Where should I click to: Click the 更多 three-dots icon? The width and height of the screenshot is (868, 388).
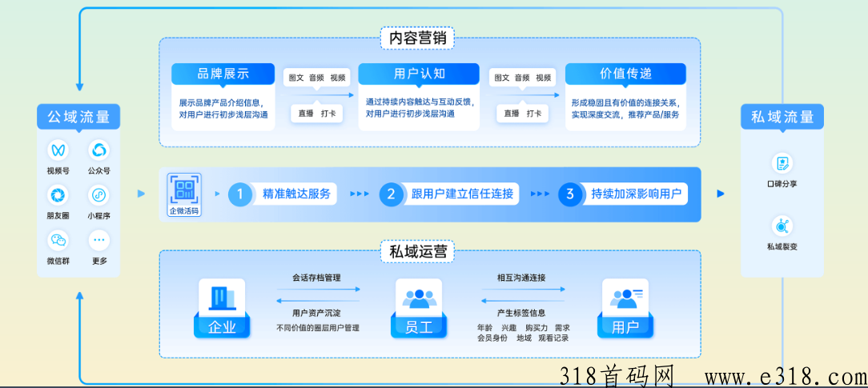click(x=98, y=241)
